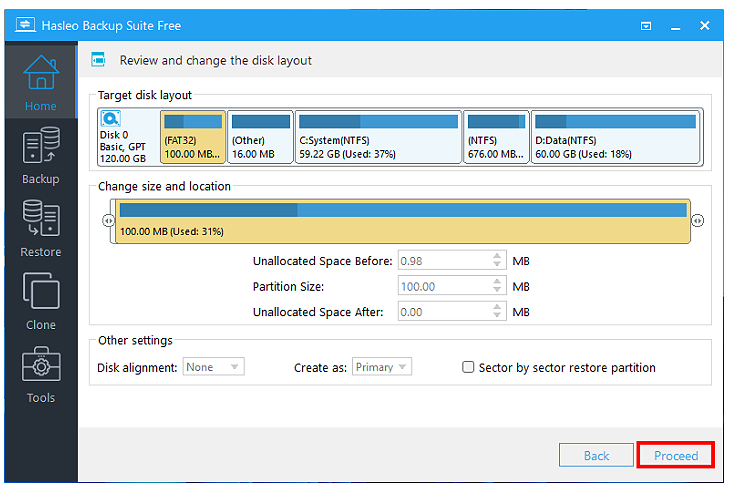Open the Home section in sidebar
This screenshot has height=494, width=732.
[x=41, y=83]
